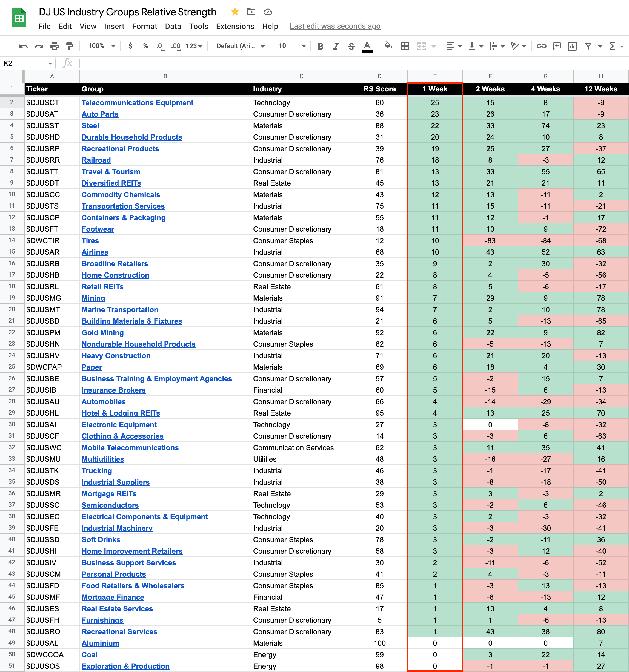Screen dimensions: 629x672
Task: Toggle italic formatting
Action: click(336, 46)
